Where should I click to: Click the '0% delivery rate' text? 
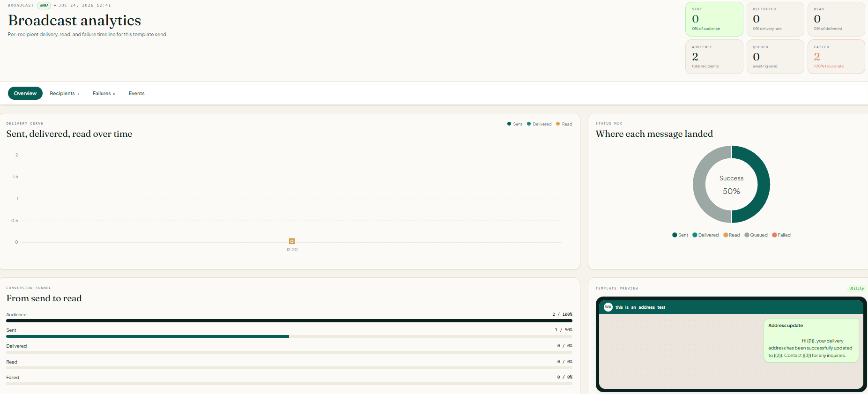pos(767,29)
